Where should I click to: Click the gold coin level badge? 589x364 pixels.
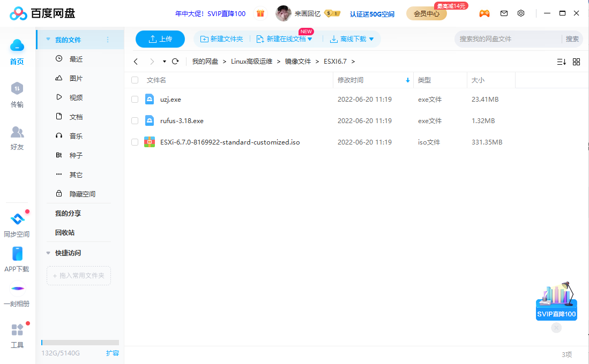(x=332, y=13)
